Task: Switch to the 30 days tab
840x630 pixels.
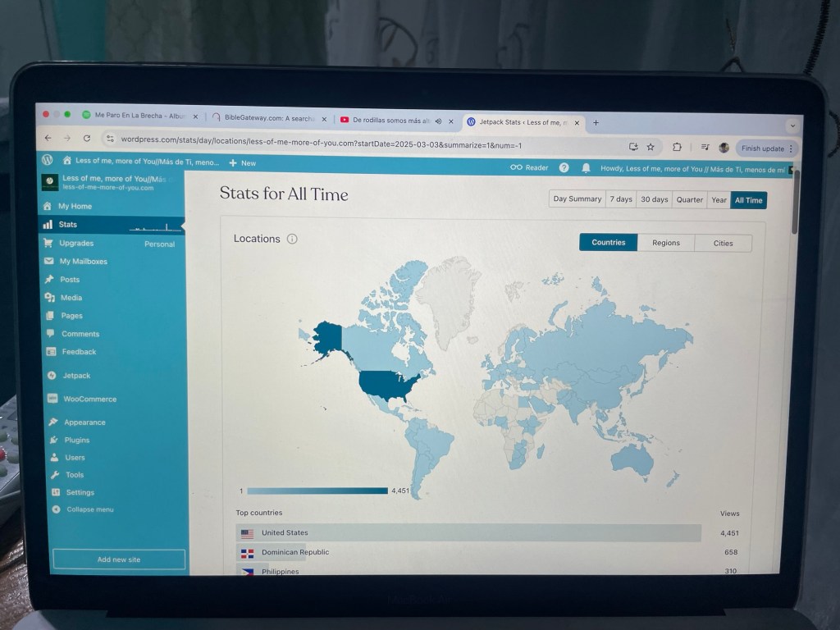Action: (x=654, y=199)
